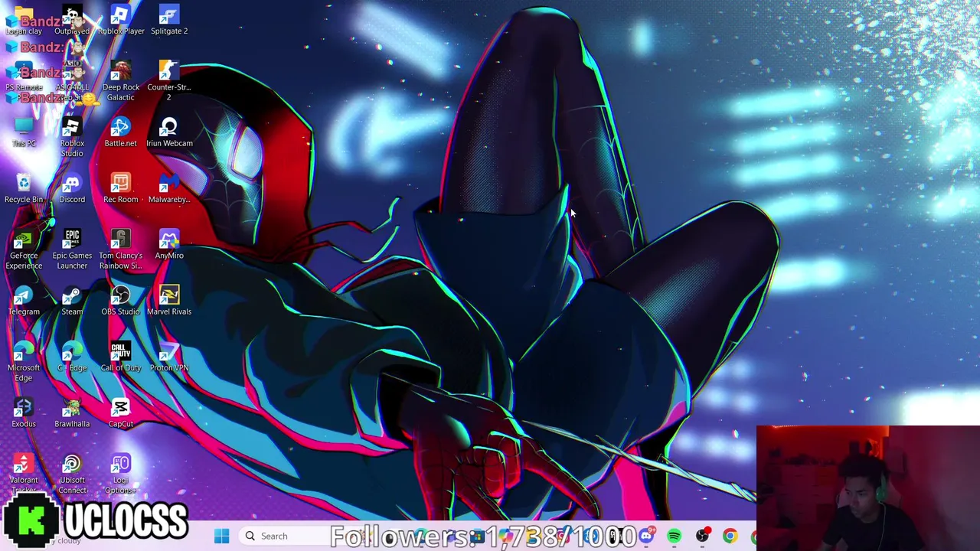The height and width of the screenshot is (551, 980).
Task: Select the AnyMiro desktop icon
Action: tap(169, 245)
